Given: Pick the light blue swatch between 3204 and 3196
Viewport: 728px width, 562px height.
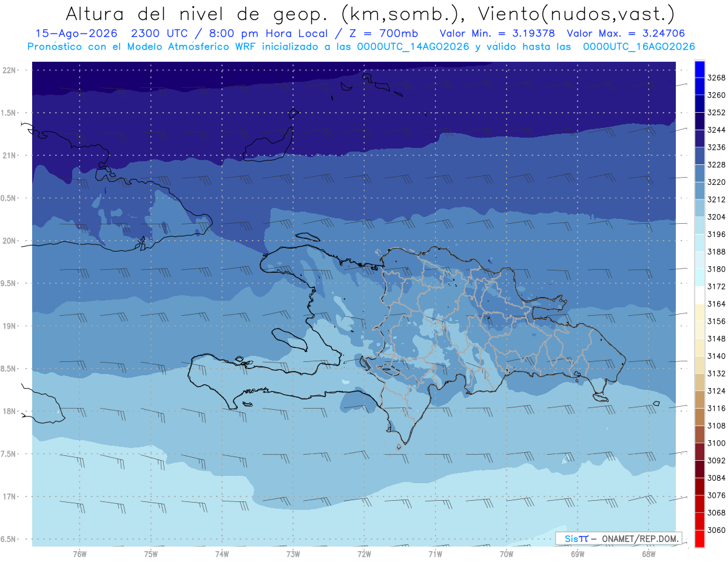Looking at the screenshot, I should point(699,226).
